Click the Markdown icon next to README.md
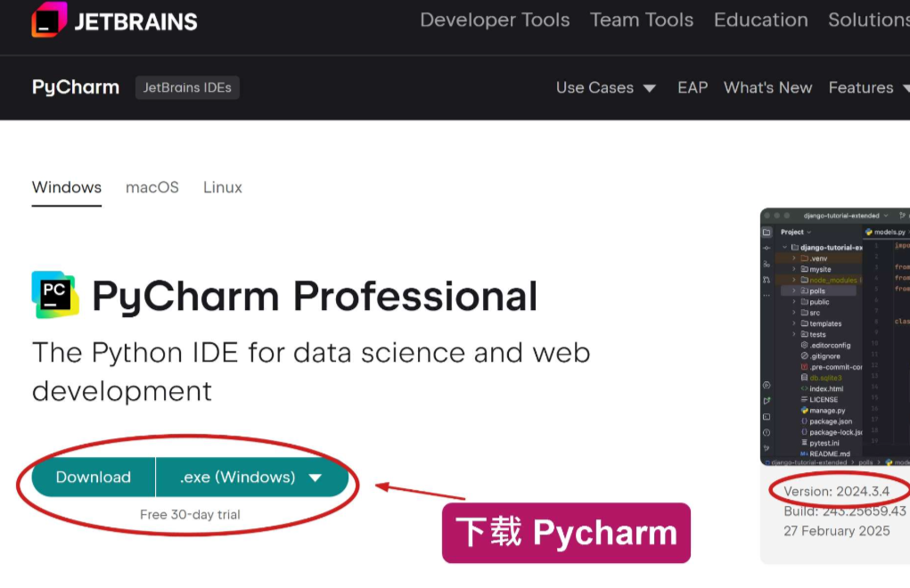Screen dimensions: 910x588 click(804, 453)
